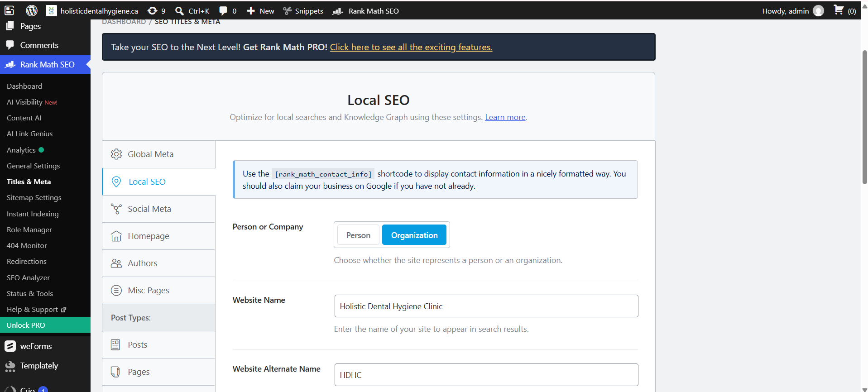The image size is (868, 392).
Task: Go to Redirections
Action: coord(26,261)
